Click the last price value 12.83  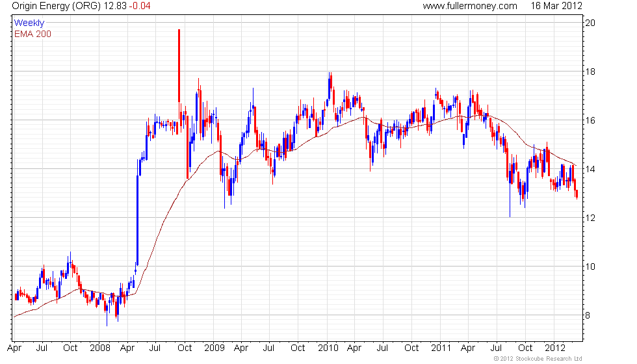coord(115,6)
